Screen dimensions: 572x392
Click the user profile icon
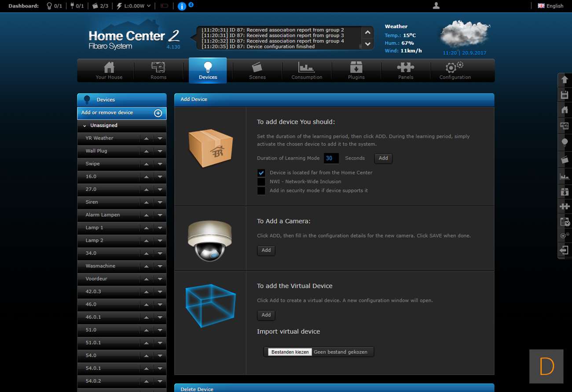tap(436, 6)
